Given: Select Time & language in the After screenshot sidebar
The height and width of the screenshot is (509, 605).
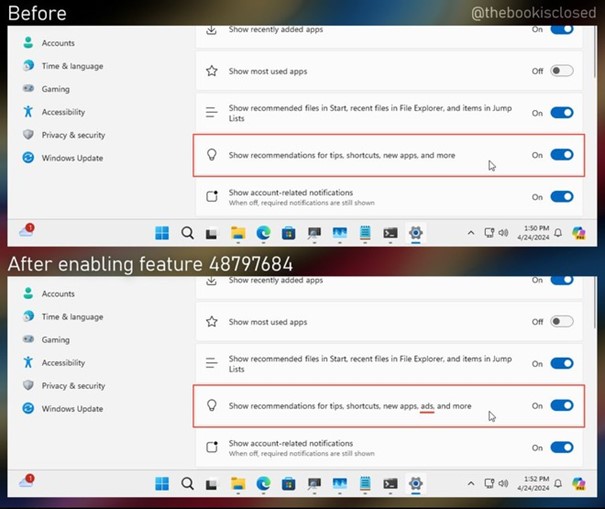Looking at the screenshot, I should (x=63, y=317).
